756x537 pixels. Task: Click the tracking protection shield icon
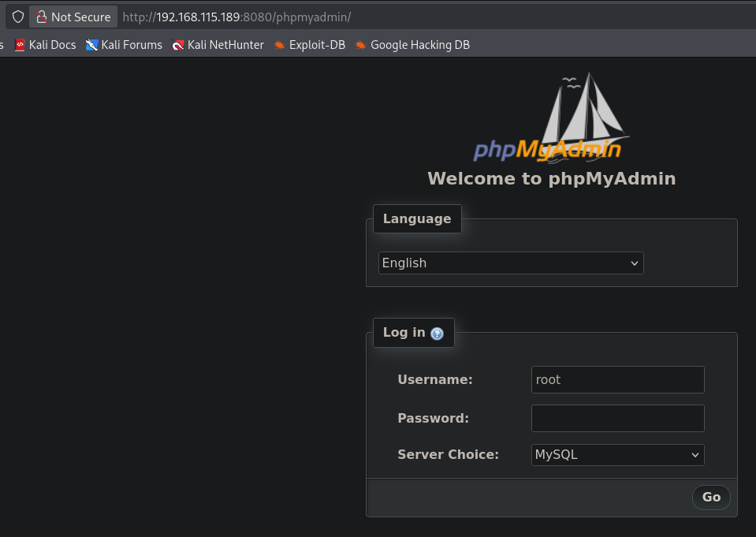click(x=18, y=17)
